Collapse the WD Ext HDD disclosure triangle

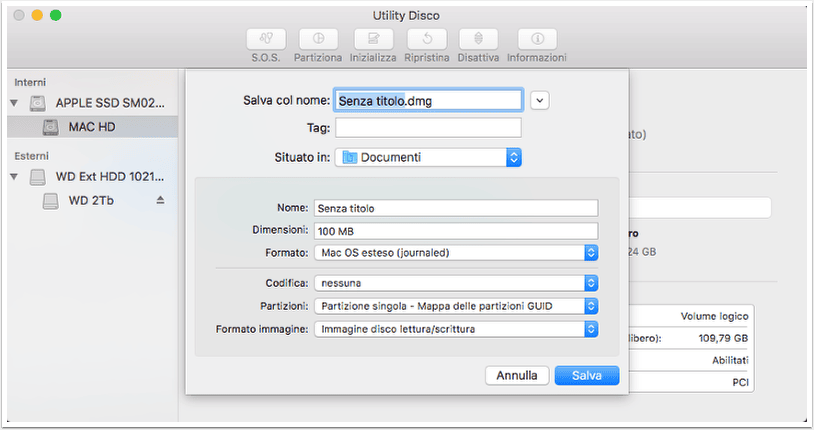14,177
